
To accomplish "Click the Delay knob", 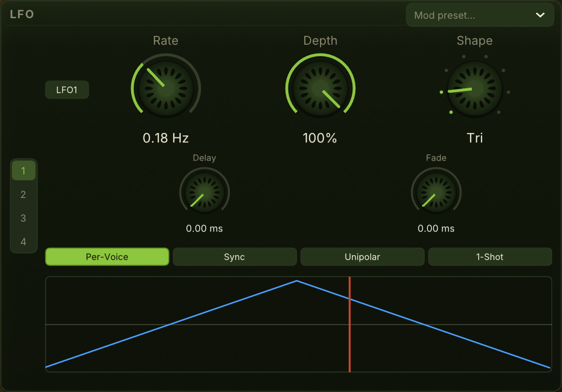I will coord(205,192).
